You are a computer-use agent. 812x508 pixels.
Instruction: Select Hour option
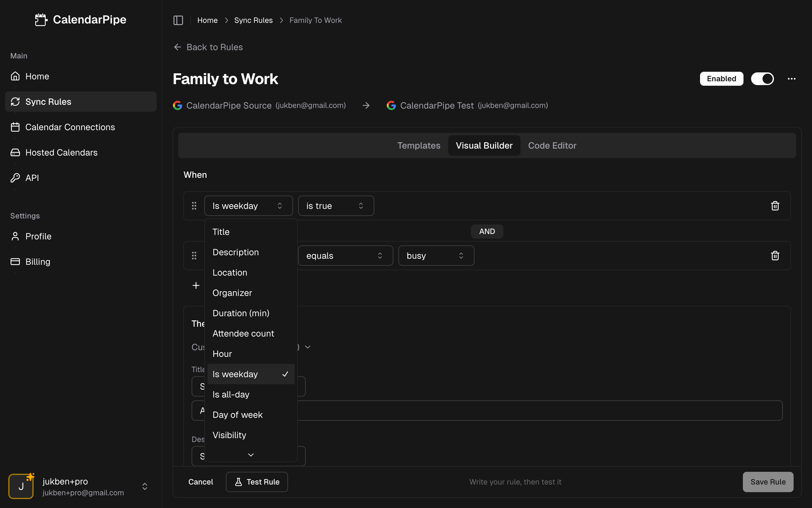pyautogui.click(x=251, y=354)
